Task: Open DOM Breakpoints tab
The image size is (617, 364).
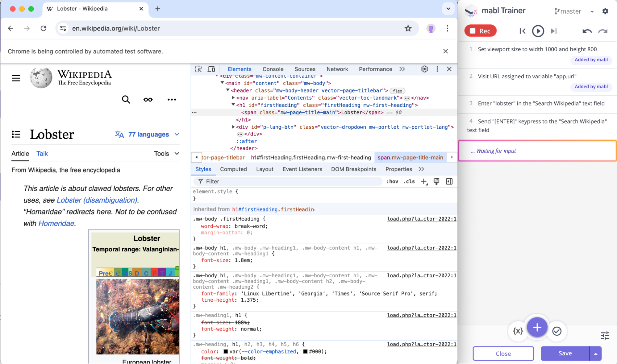Action: click(353, 169)
